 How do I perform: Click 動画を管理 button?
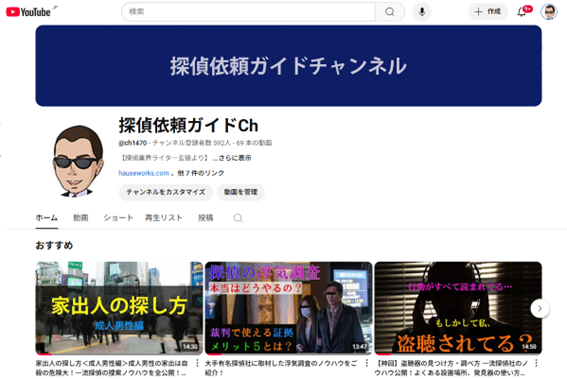pos(241,192)
